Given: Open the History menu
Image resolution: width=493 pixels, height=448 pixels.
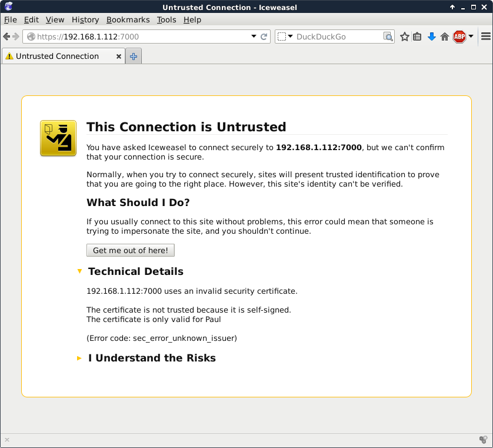Looking at the screenshot, I should (85, 20).
